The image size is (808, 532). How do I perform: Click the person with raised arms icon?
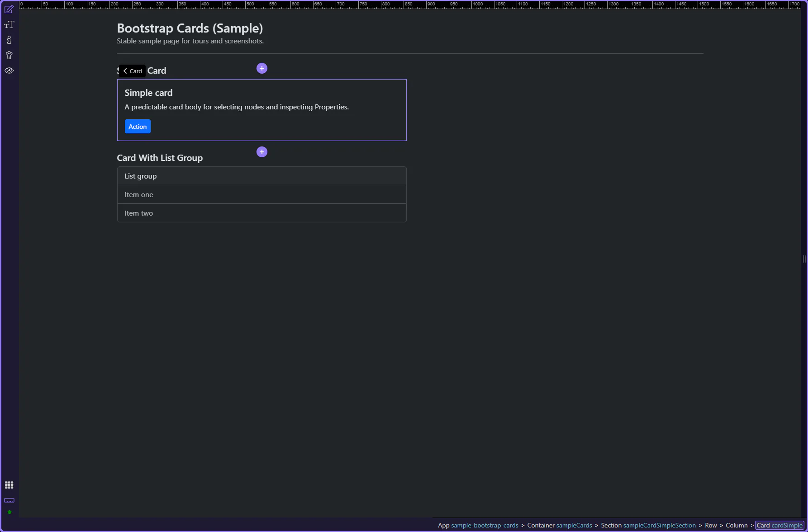9,55
